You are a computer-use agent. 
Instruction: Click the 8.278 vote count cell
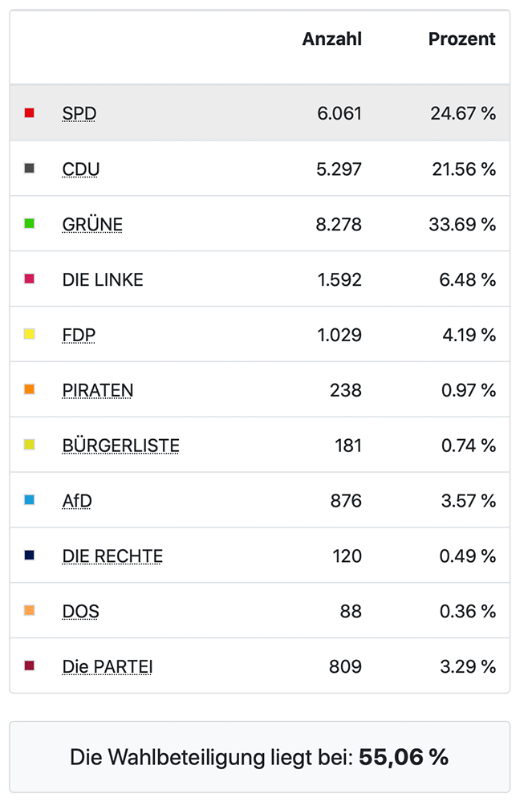coord(339,225)
